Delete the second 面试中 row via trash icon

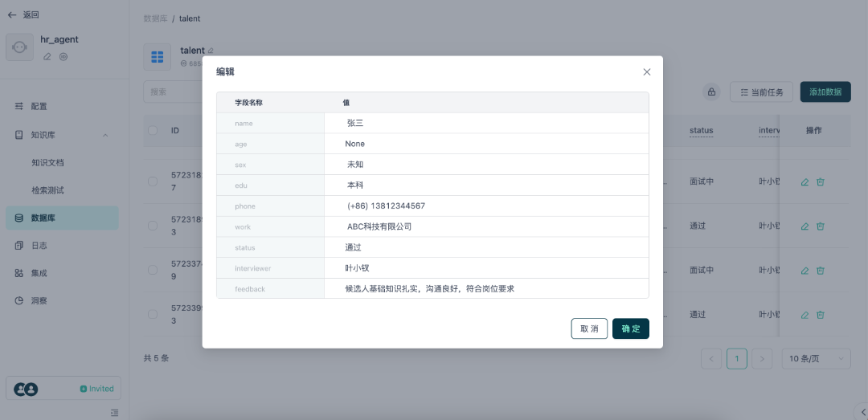pyautogui.click(x=821, y=271)
